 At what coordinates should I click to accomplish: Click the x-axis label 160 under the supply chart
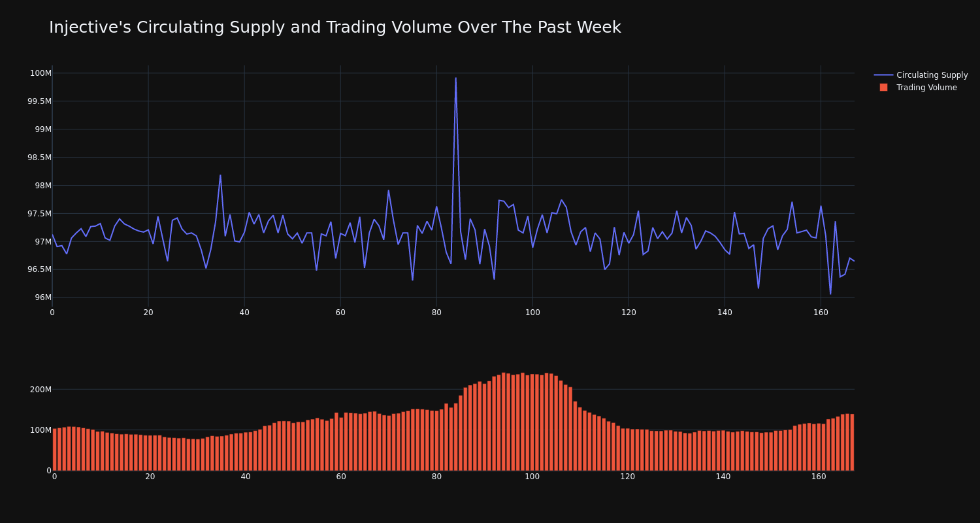[821, 312]
